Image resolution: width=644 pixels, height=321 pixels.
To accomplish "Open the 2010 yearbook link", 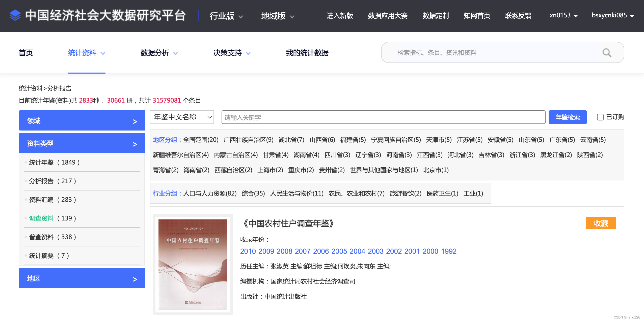I will [x=248, y=251].
